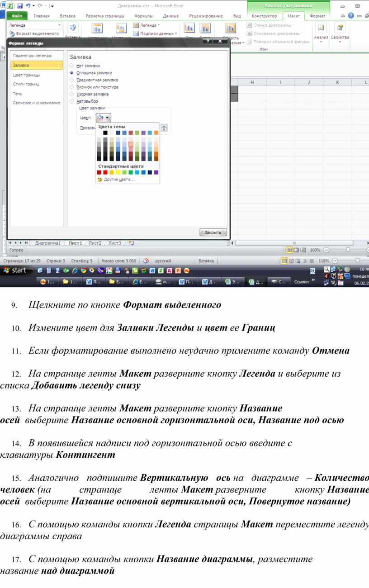Image resolution: width=369 pixels, height=588 pixels.
Task: Pick black swatch in theme colors top row
Action: tap(105, 133)
